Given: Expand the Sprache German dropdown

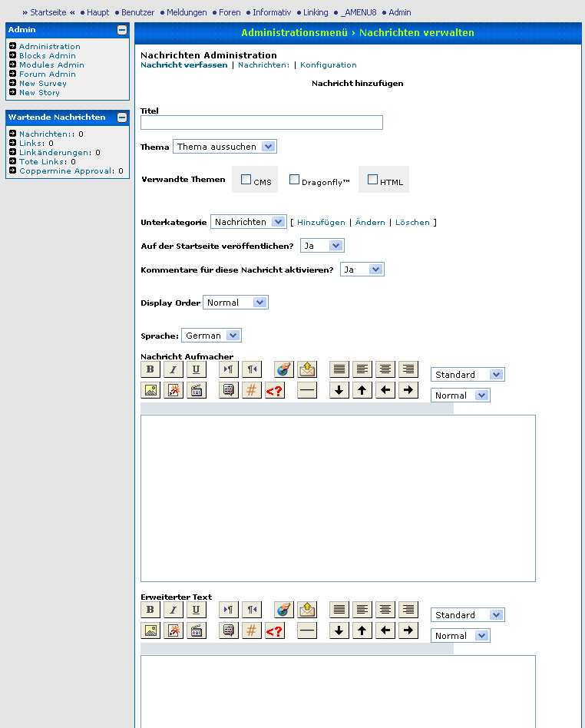Looking at the screenshot, I should coord(211,336).
